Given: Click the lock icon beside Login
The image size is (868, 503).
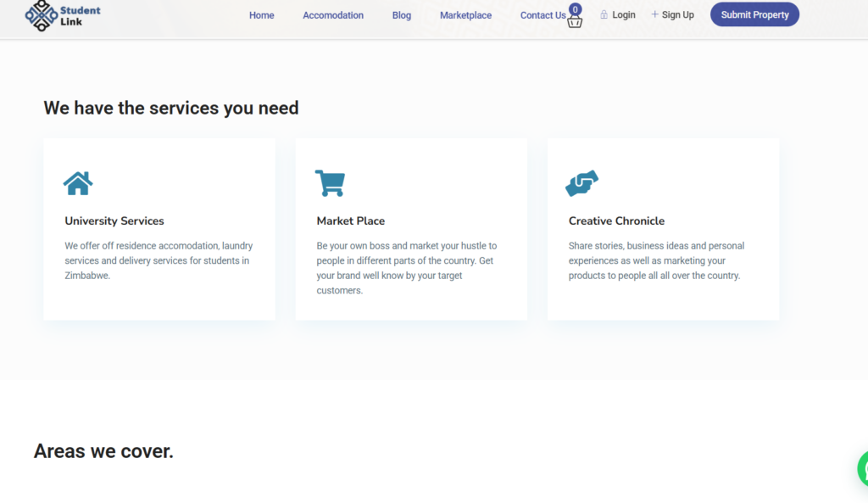Looking at the screenshot, I should pos(604,14).
